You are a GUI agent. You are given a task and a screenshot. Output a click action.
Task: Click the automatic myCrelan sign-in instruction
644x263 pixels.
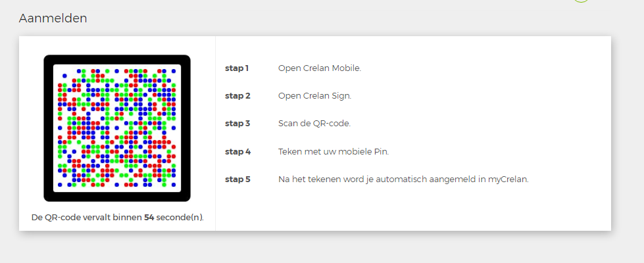point(403,179)
